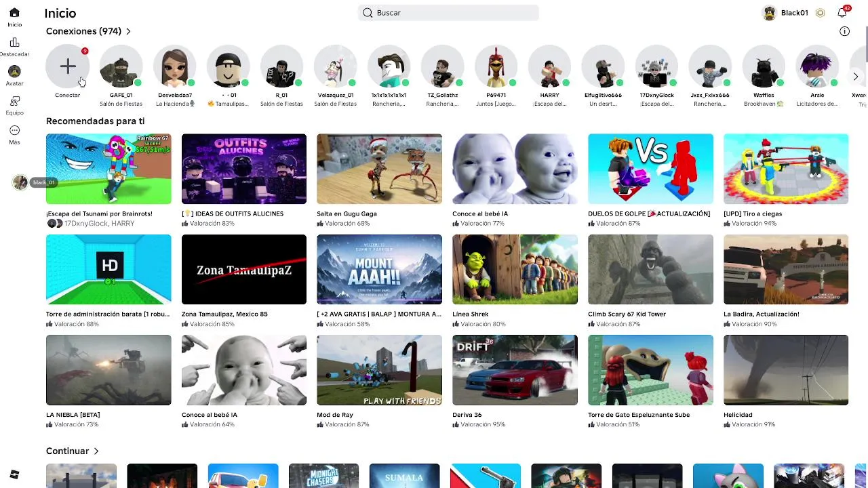
Task: Open Torre de Gato Espeluznante Sube thumbnail
Action: 650,370
